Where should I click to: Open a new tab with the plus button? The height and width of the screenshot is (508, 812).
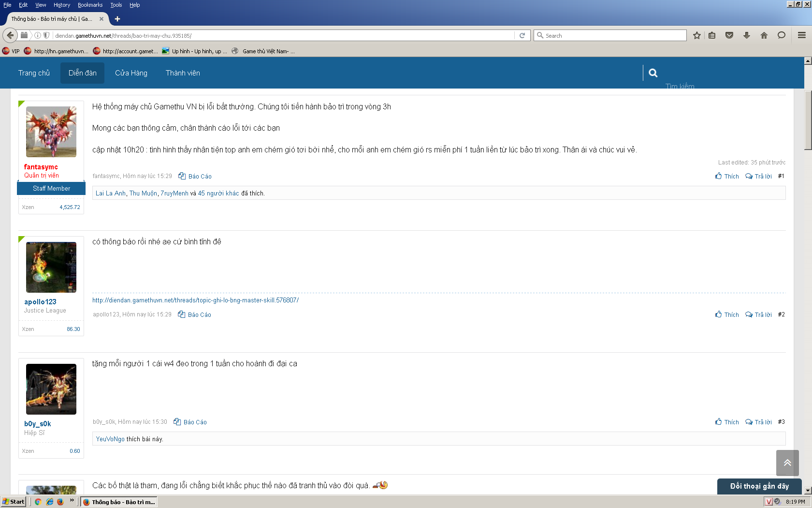pos(117,19)
